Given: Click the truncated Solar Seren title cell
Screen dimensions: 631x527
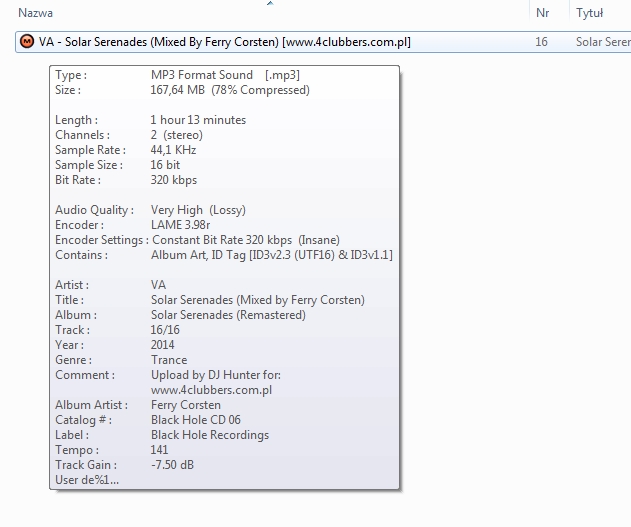Looking at the screenshot, I should [x=603, y=42].
